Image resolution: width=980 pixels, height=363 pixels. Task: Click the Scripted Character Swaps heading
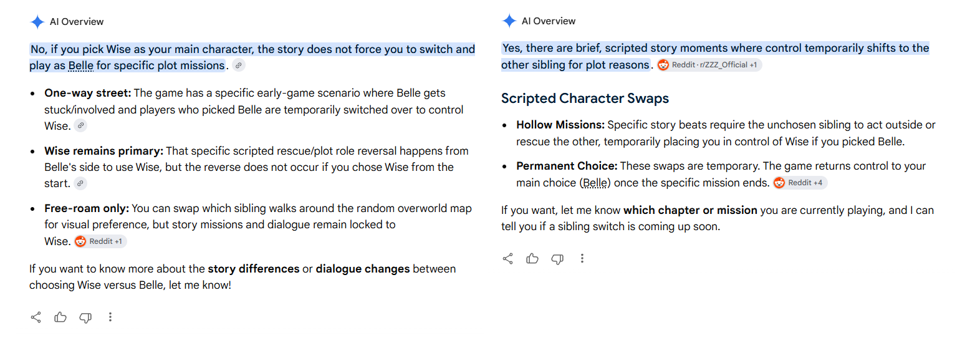585,99
